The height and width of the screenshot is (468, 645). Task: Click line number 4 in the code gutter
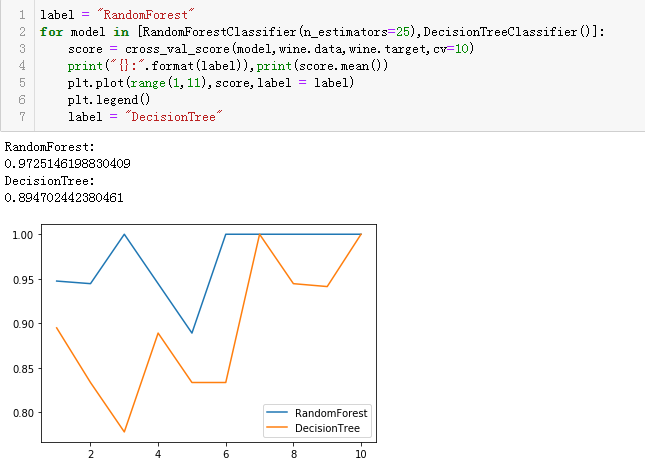[22, 66]
